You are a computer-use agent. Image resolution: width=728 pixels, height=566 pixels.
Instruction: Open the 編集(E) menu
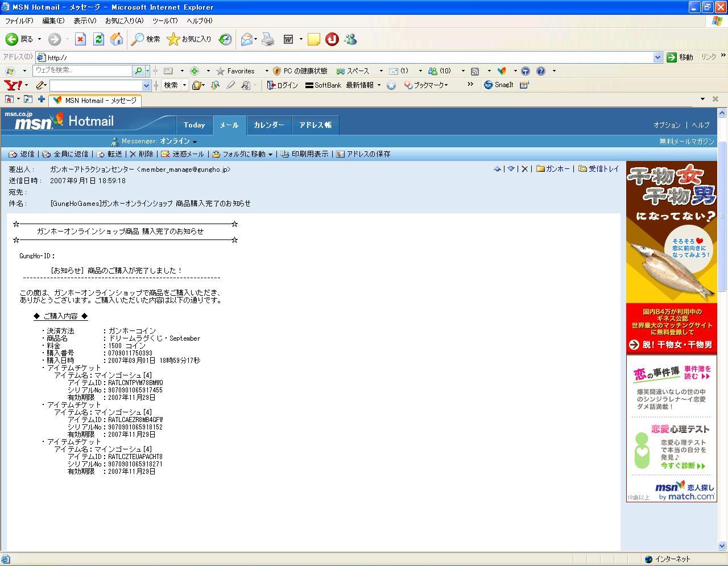[53, 21]
